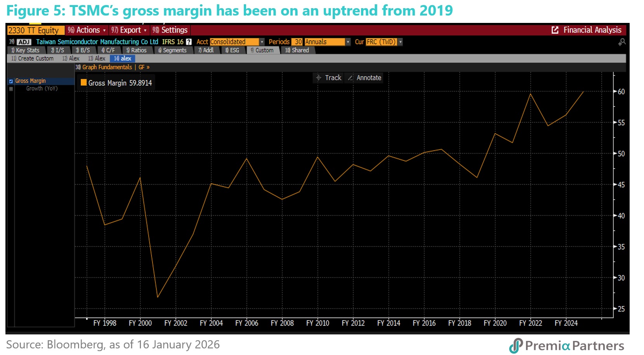Switch to the Ratios tab
This screenshot has height=355, width=644.
(x=136, y=50)
